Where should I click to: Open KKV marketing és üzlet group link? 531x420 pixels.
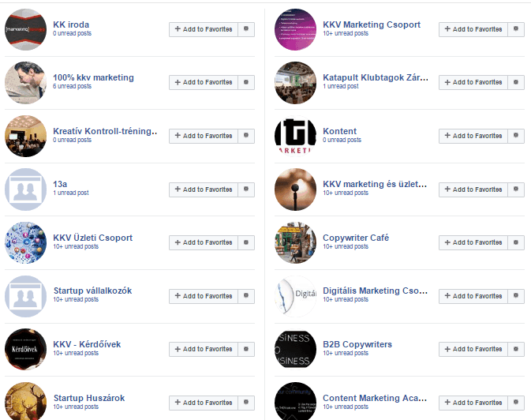click(375, 184)
